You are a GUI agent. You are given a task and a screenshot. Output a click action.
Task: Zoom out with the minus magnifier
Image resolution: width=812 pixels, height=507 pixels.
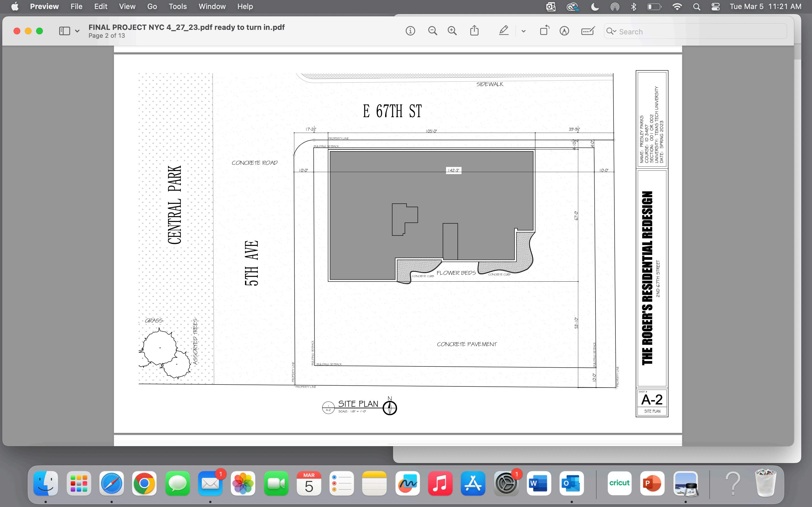pos(433,31)
